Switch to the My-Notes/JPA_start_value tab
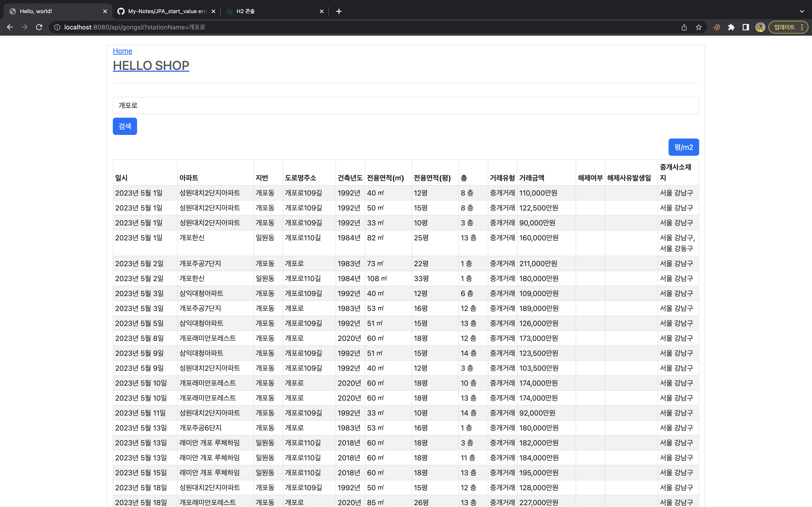Screen dimensions: 812x507 click(164, 11)
